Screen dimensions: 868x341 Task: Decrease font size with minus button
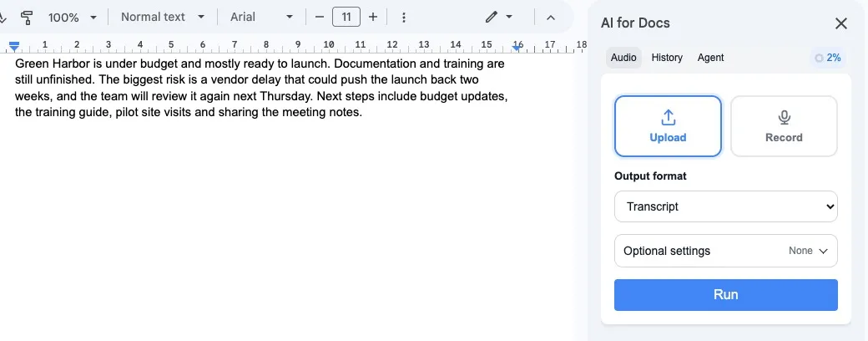click(320, 18)
